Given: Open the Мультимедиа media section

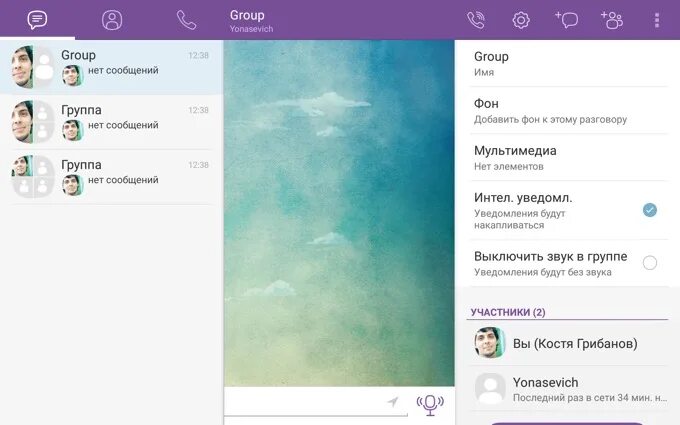Looking at the screenshot, I should [x=569, y=158].
